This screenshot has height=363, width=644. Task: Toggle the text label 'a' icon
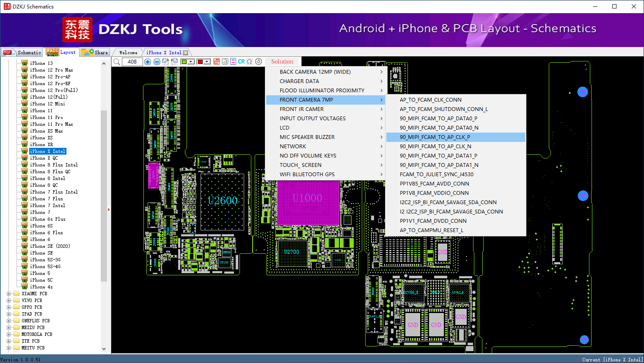[225, 61]
